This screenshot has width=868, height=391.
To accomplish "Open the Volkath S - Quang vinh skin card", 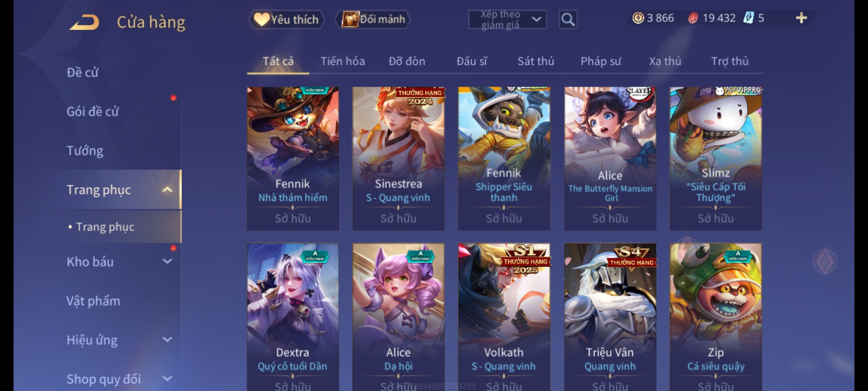I will [x=504, y=317].
